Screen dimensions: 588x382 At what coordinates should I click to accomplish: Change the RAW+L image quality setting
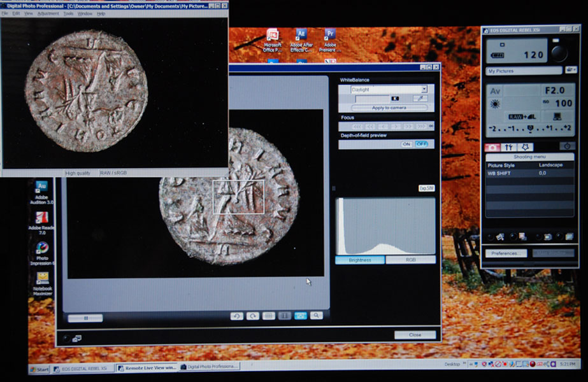pyautogui.click(x=522, y=117)
